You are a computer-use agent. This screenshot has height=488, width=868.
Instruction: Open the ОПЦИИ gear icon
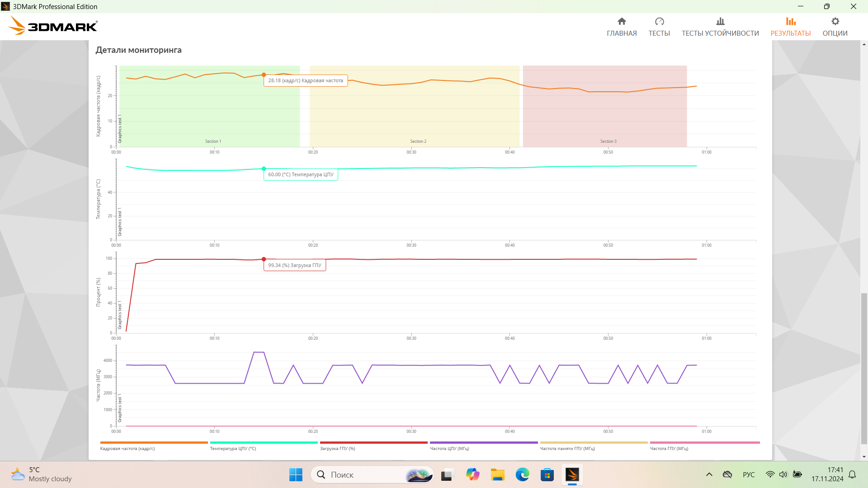tap(835, 21)
